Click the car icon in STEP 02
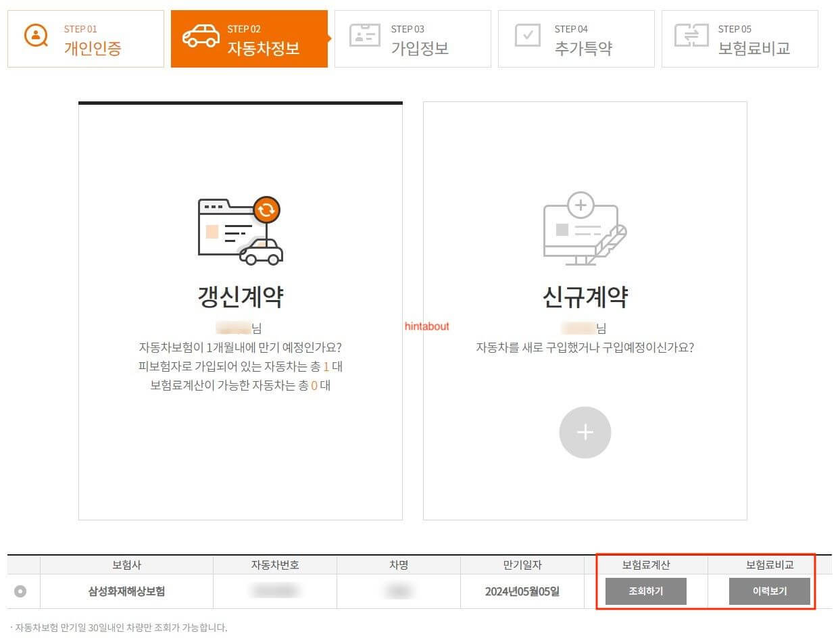840x640 pixels. (x=201, y=36)
